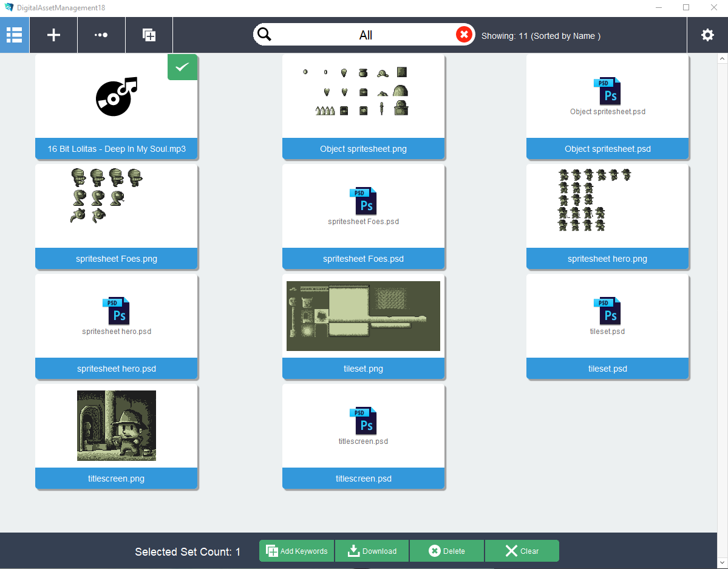
Task: Select the tileset.png thumbnail image
Action: point(363,316)
